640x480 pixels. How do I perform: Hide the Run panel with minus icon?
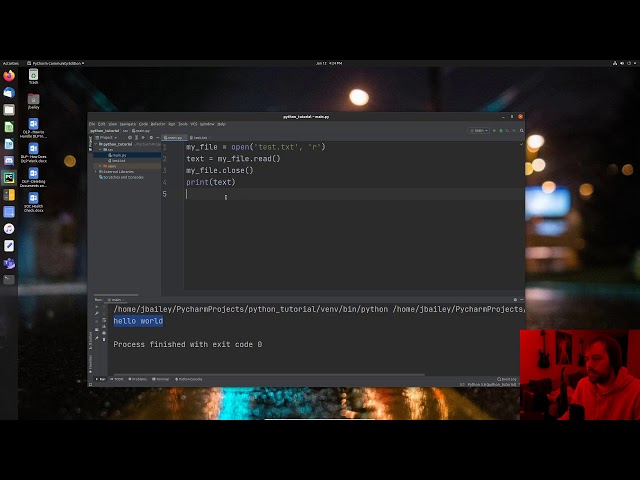click(521, 300)
